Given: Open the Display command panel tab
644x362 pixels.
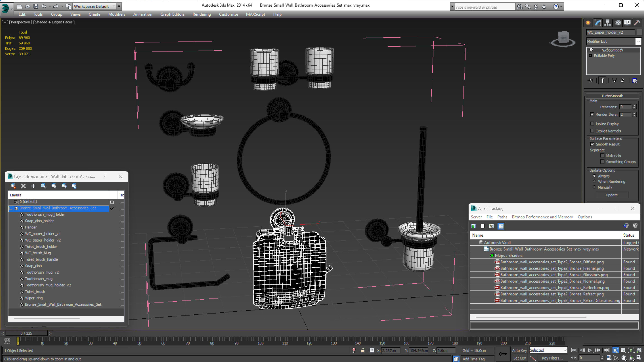Looking at the screenshot, I should coord(627,23).
